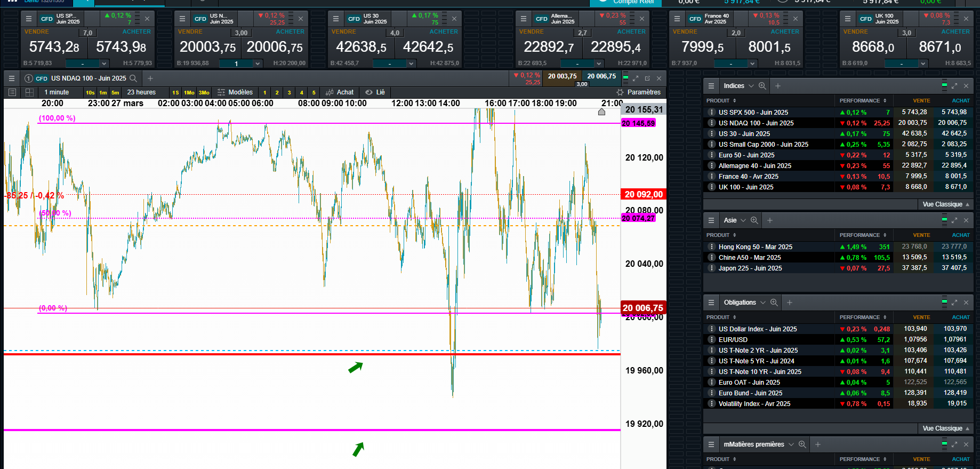Click the ACHETER price on US 30 ticket
The image size is (980, 469).
point(428,47)
